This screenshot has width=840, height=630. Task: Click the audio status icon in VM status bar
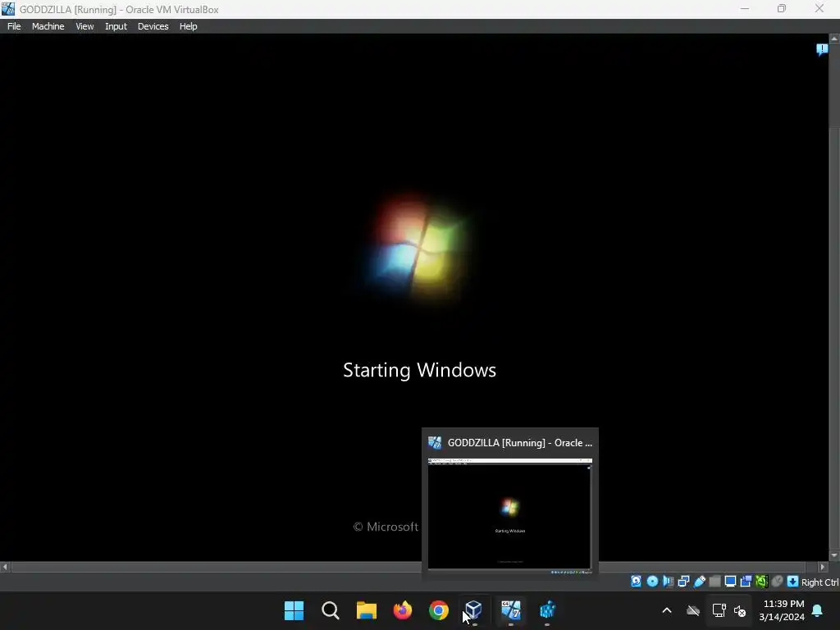click(668, 582)
